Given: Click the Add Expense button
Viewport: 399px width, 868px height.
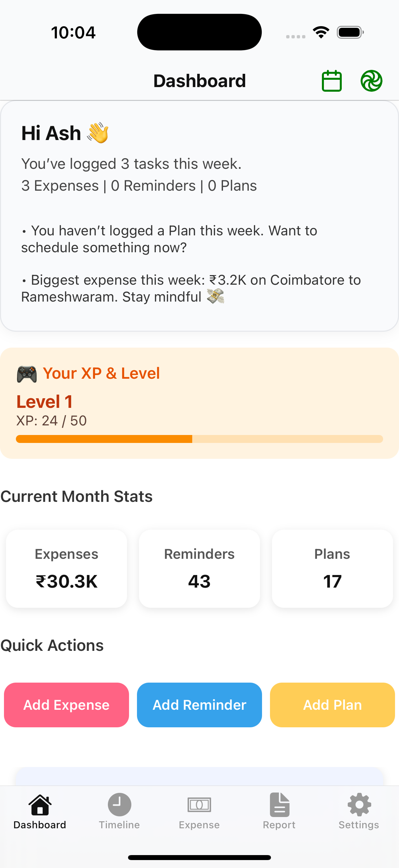Looking at the screenshot, I should point(66,705).
